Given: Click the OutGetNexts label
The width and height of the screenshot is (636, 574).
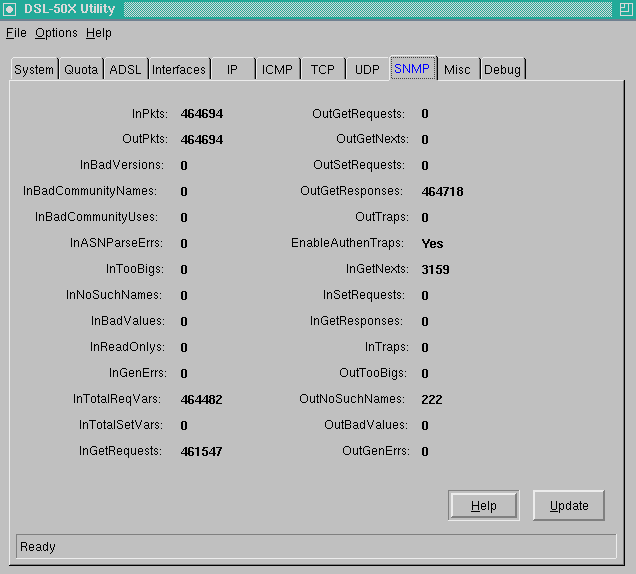Looking at the screenshot, I should (x=372, y=139).
